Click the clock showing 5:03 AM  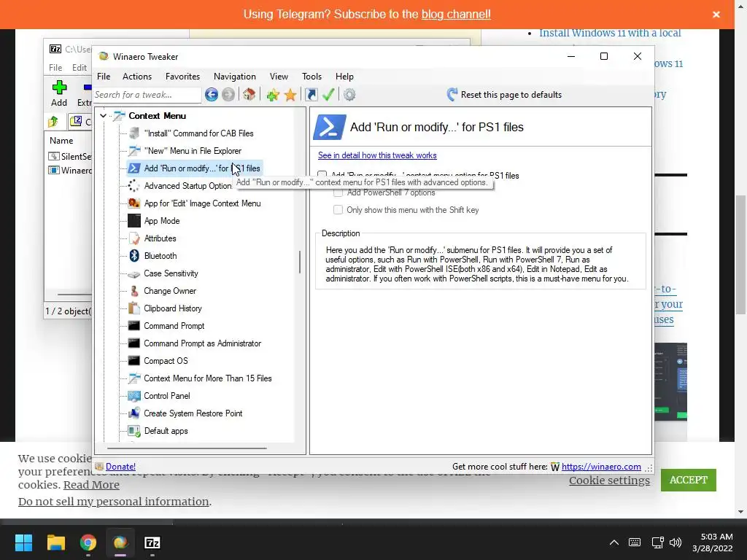coord(716,537)
